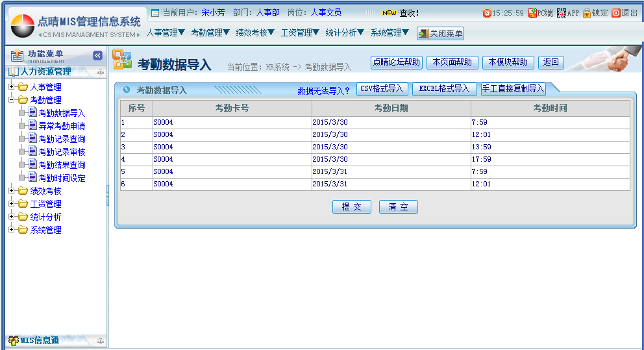
Task: Select 异常考勤申请 in the sidebar tree
Action: [x=62, y=126]
